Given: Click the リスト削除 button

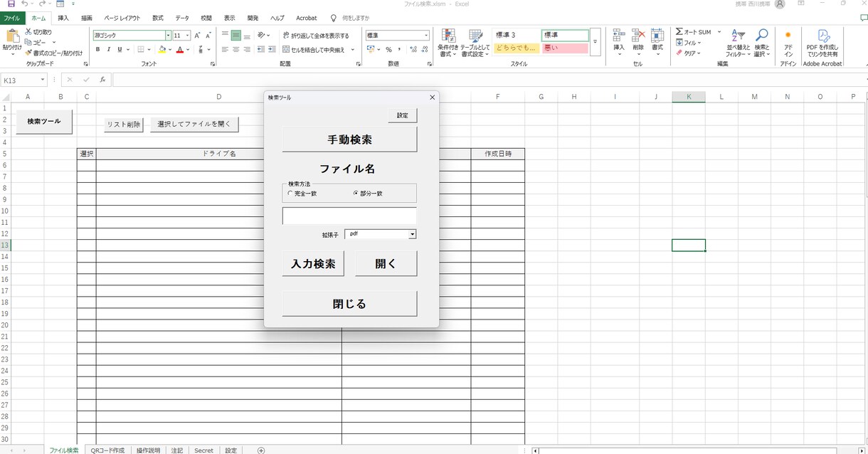Looking at the screenshot, I should [124, 125].
